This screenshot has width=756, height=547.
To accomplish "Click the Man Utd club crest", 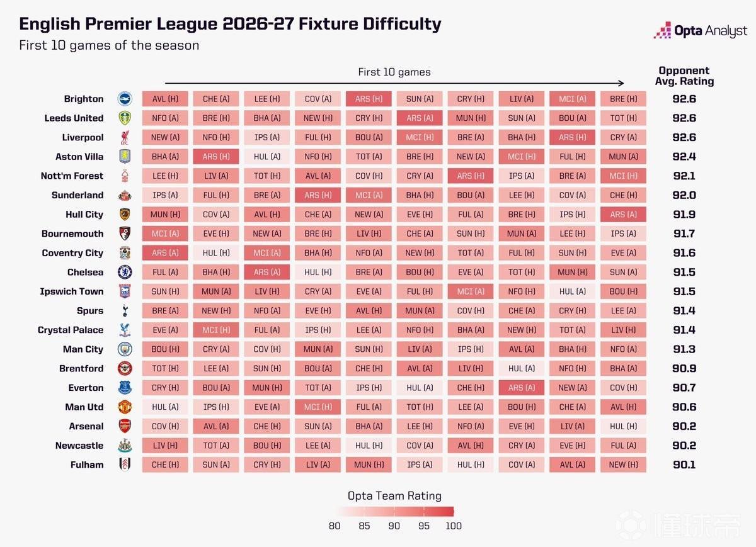I will click(x=125, y=407).
